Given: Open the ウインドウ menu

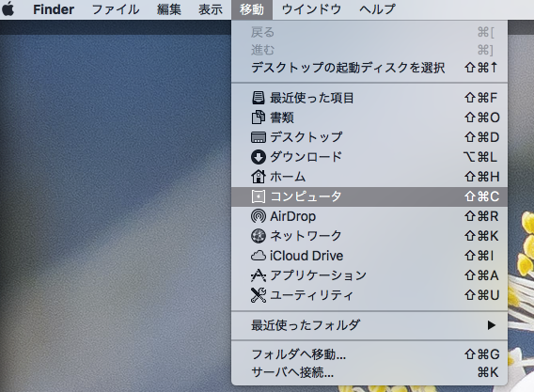Looking at the screenshot, I should 311,9.
